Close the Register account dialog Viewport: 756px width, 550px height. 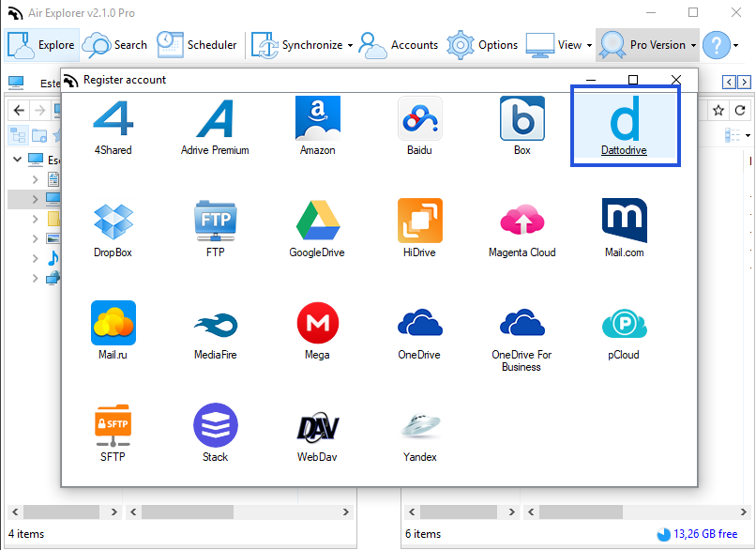[x=676, y=80]
